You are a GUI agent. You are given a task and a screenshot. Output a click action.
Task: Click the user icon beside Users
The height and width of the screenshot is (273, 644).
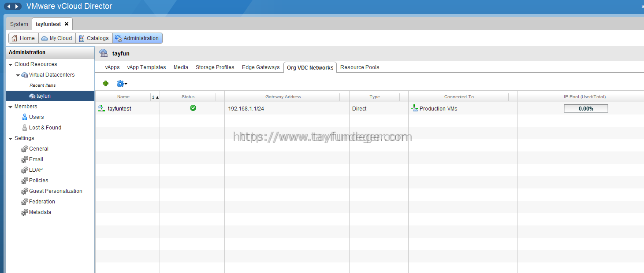(x=25, y=117)
